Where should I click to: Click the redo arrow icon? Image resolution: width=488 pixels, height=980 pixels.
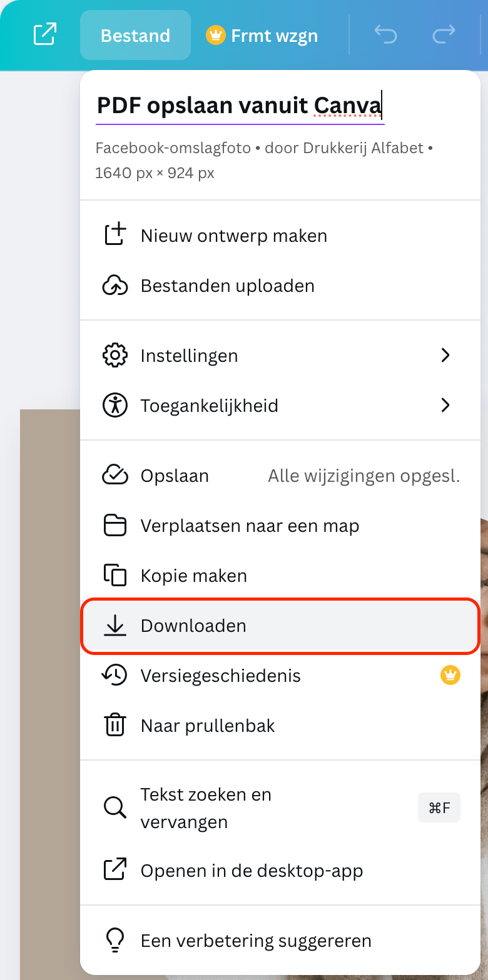(x=444, y=35)
